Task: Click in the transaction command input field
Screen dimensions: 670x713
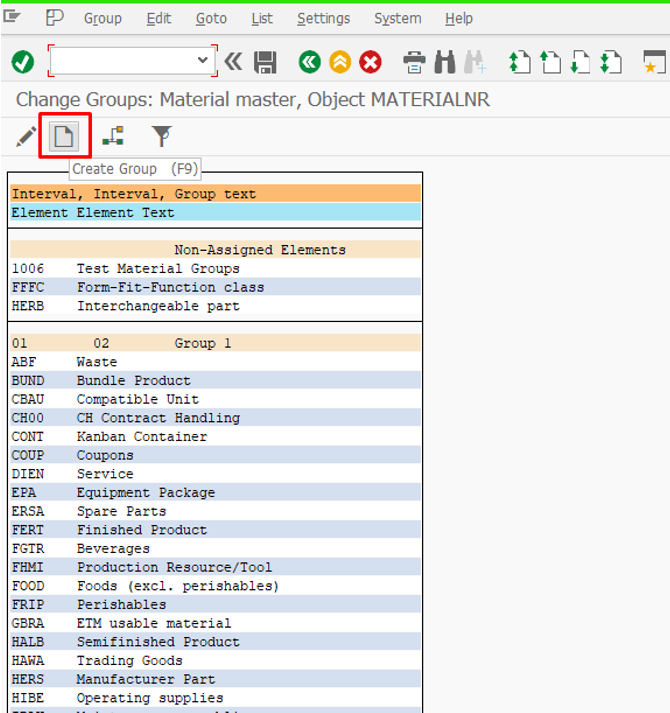Action: 122,61
